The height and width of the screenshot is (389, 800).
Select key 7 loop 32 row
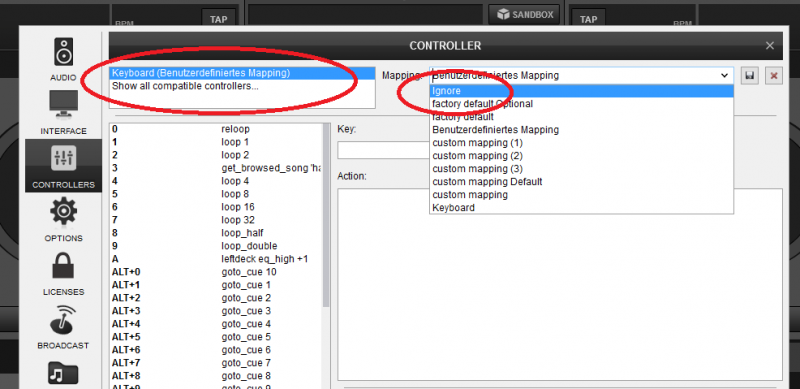[x=216, y=220]
